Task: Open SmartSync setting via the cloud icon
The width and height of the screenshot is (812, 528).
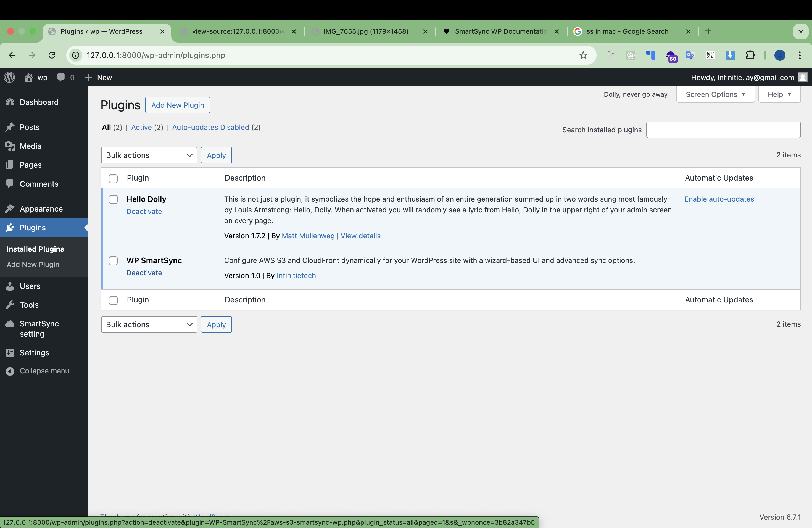Action: pyautogui.click(x=10, y=323)
